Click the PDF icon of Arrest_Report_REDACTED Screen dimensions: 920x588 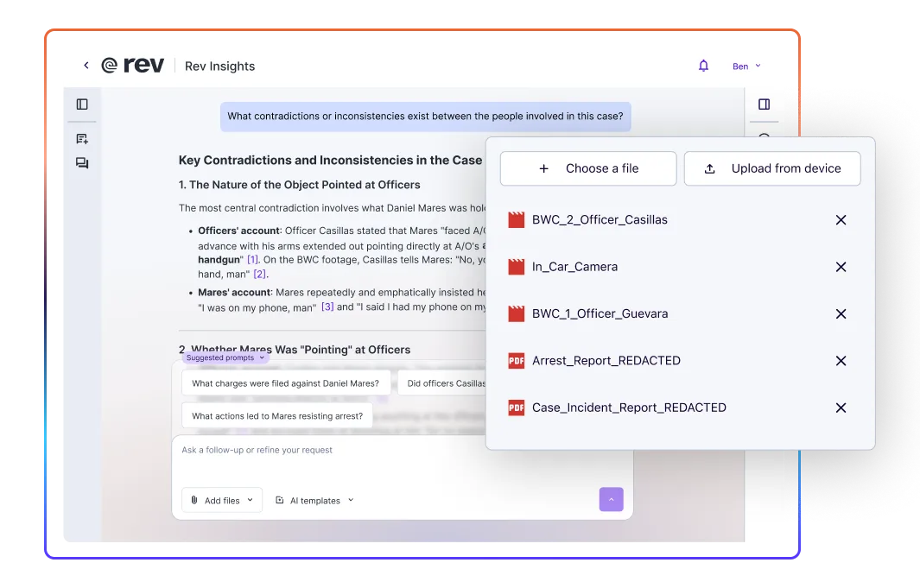coord(517,361)
